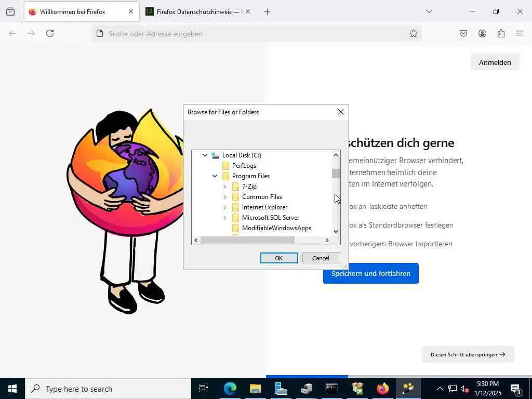Open Task View on the taskbar
The height and width of the screenshot is (399, 532).
tap(204, 389)
